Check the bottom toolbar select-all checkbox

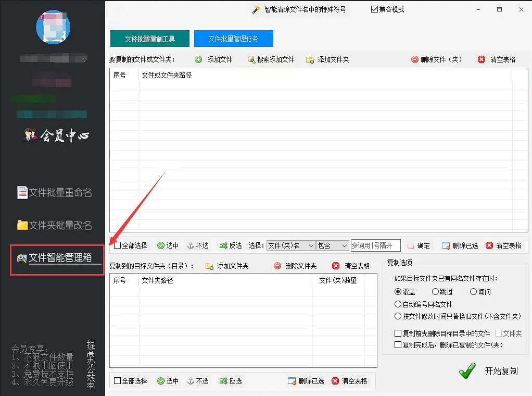tap(118, 381)
